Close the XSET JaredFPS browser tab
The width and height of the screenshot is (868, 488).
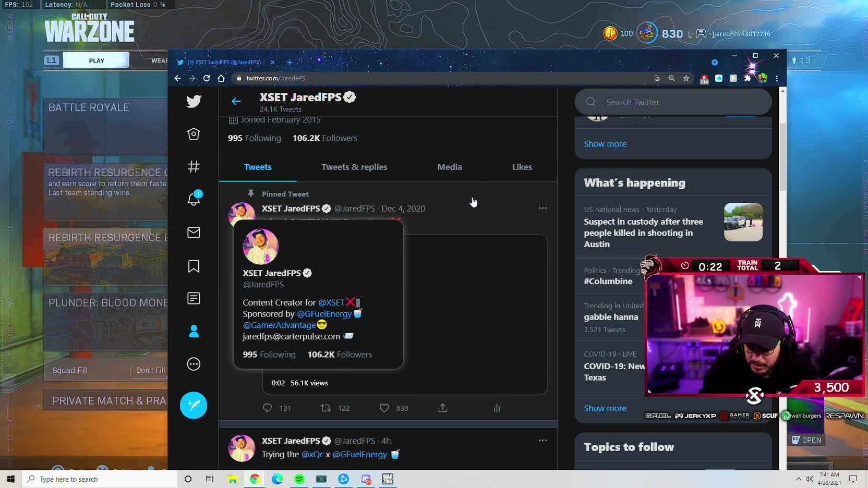(x=272, y=62)
